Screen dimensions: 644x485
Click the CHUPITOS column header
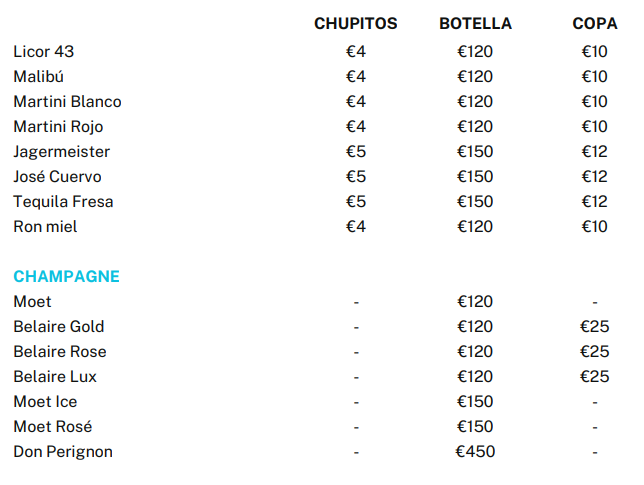[355, 24]
